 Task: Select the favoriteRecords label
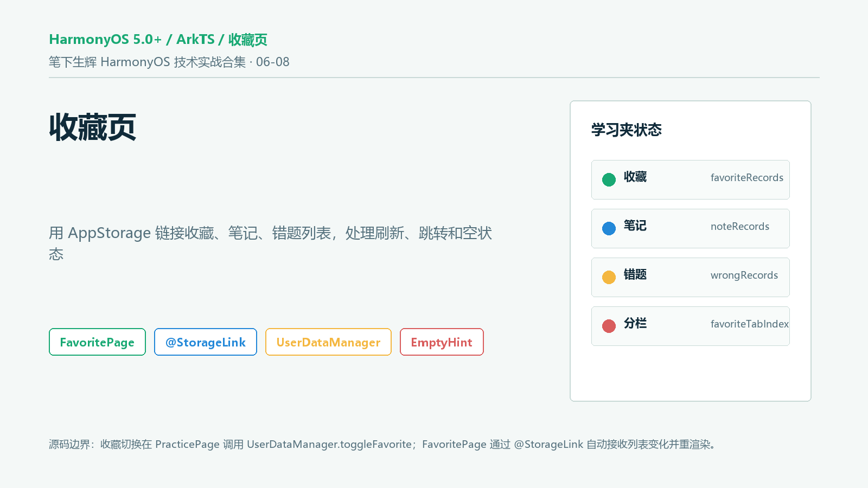tap(747, 178)
